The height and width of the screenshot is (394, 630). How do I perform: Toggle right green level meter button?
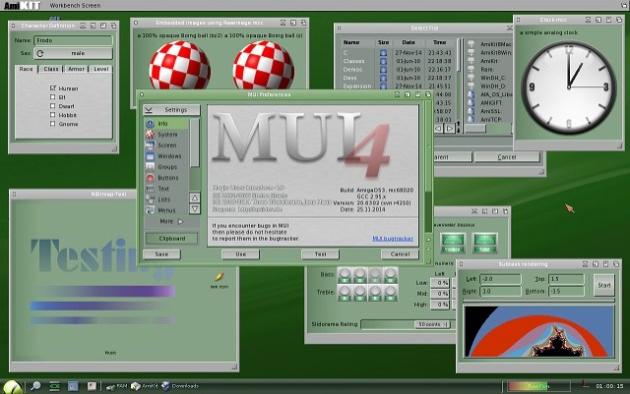[x=485, y=243]
